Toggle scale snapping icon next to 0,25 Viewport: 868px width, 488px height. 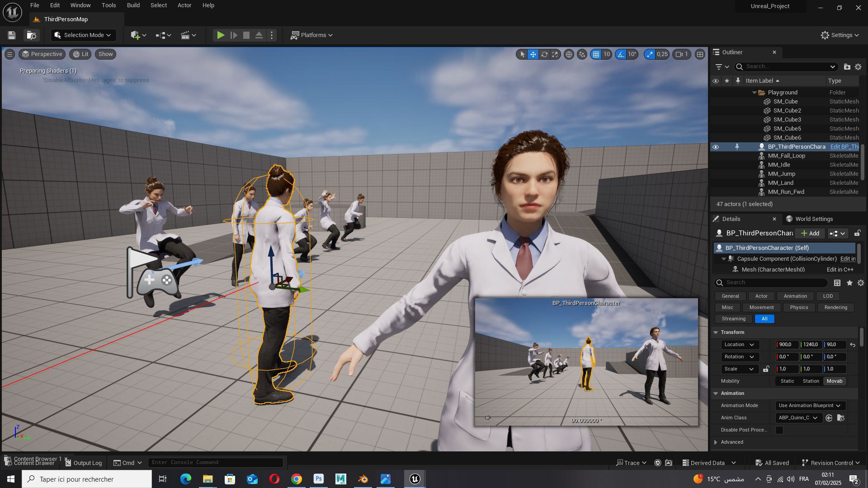650,54
